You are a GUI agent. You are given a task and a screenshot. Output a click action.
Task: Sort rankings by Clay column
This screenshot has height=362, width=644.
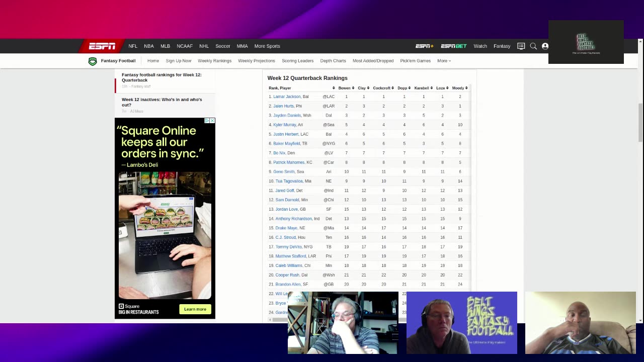click(364, 88)
